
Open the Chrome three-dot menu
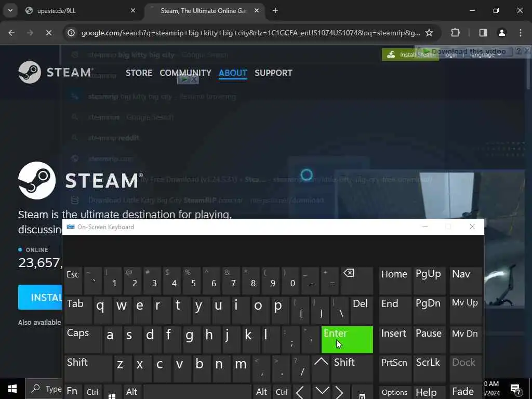click(x=521, y=33)
